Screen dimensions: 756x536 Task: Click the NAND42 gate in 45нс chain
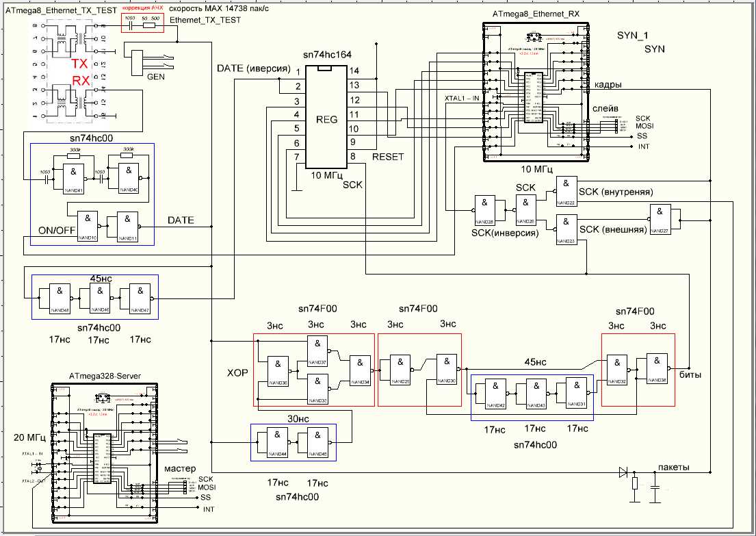495,395
